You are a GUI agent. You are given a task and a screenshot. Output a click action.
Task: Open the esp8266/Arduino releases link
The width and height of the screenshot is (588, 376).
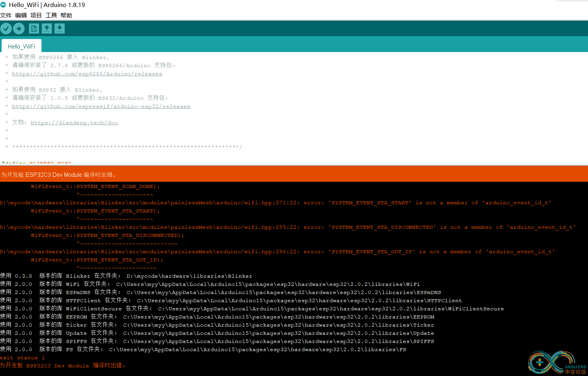pos(87,74)
